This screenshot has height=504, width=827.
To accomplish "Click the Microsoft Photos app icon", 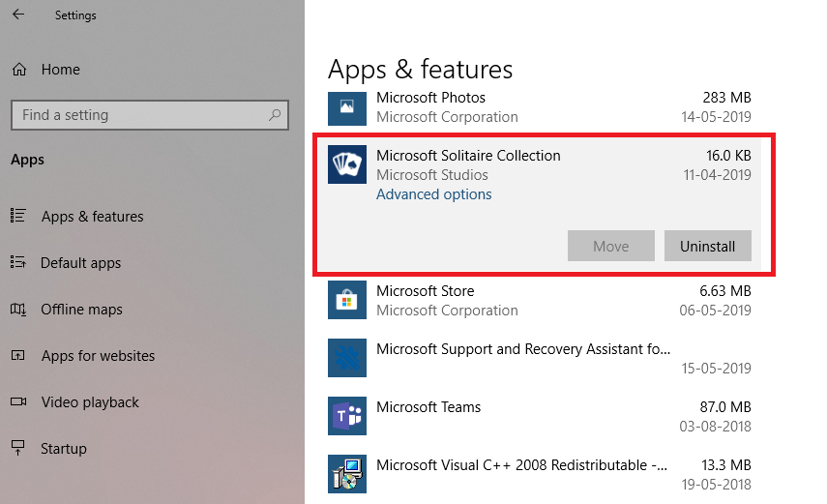I will point(346,106).
